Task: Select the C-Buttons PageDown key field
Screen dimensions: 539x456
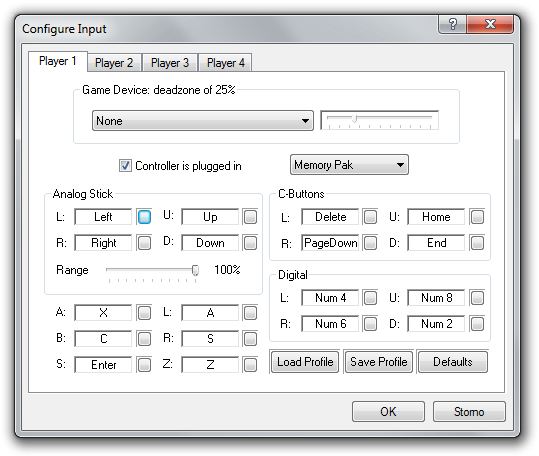Action: [330, 243]
